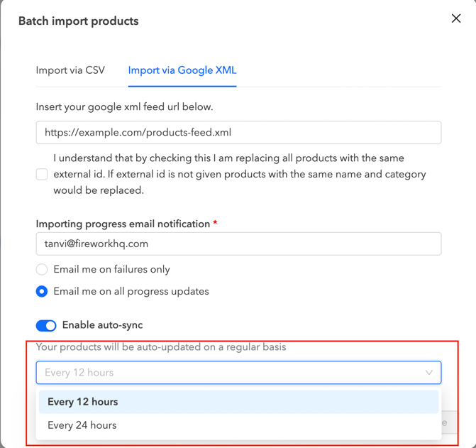Click the "I understand that by checking" paragraph

pos(239,174)
